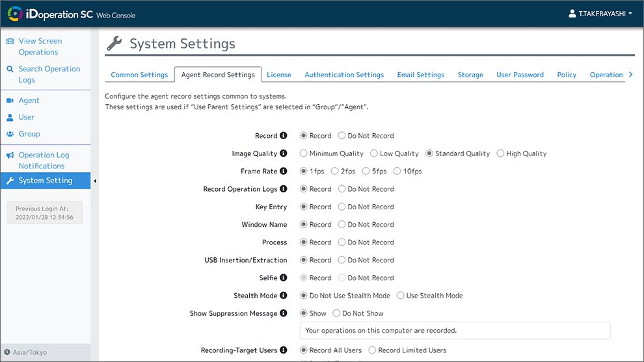Screen dimensions: 644x362
Task: Click the info icon next to Selfie
Action: pos(284,278)
